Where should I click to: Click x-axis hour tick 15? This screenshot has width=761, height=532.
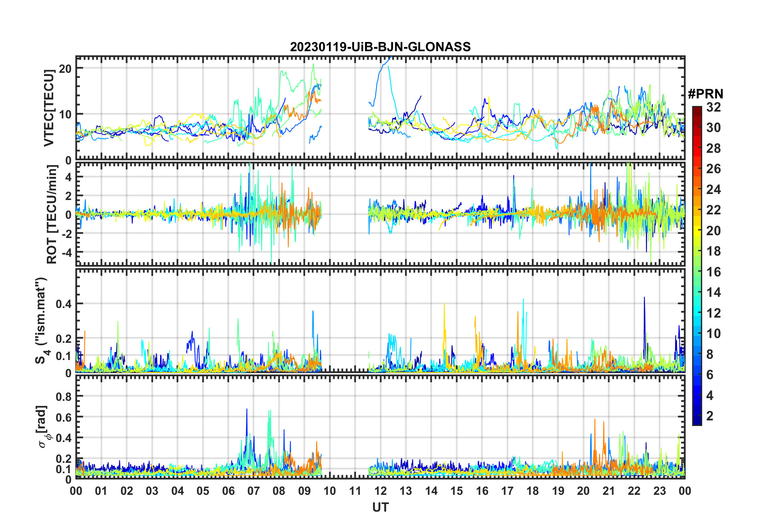pos(457,491)
